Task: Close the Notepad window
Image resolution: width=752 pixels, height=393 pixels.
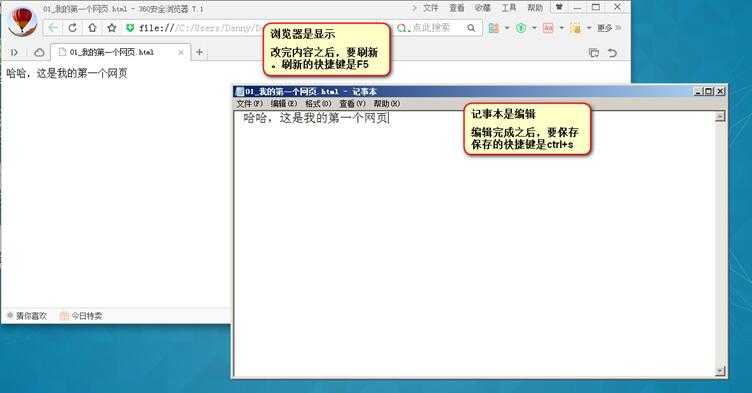Action: (720, 91)
